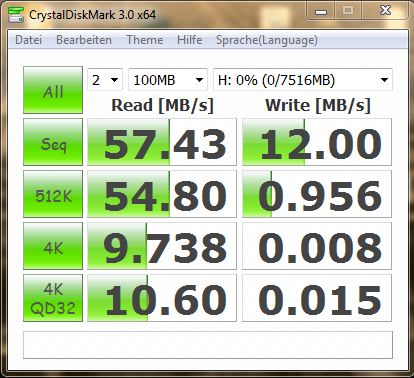Open the Datei menu
The height and width of the screenshot is (378, 414).
click(x=29, y=40)
